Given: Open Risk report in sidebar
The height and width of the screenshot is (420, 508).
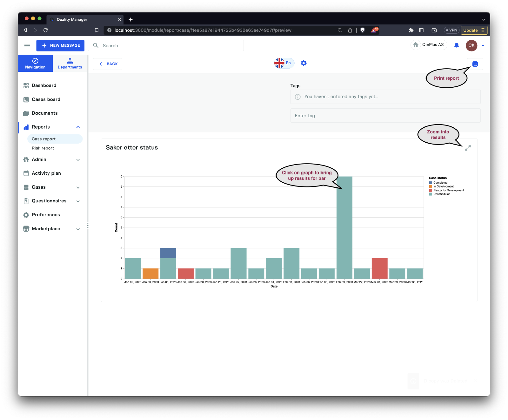Looking at the screenshot, I should (43, 148).
